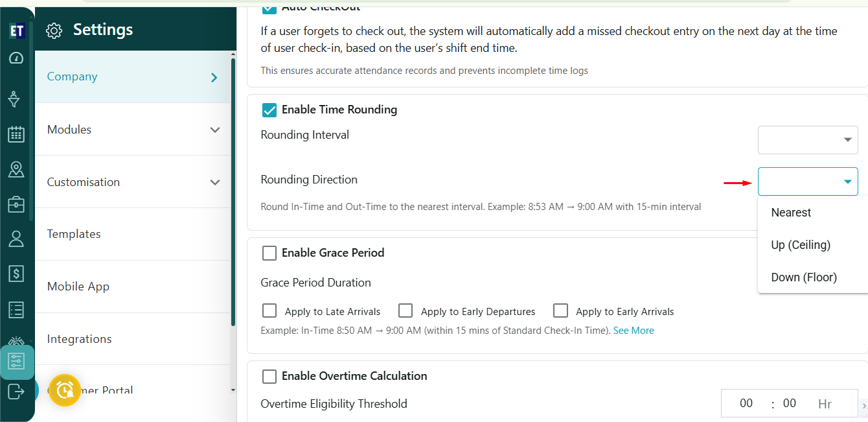Tick Apply to Late Arrivals checkbox

coord(269,311)
